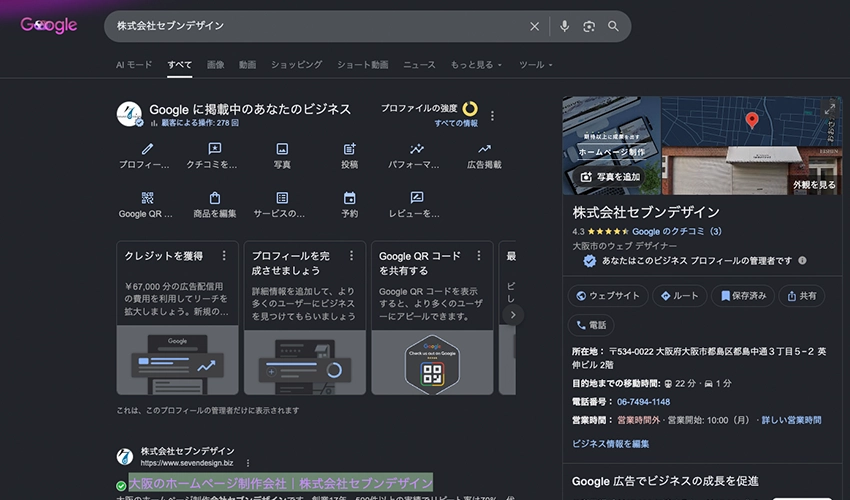The width and height of the screenshot is (850, 500).
Task: Click the profile strength yellow ring
Action: click(470, 108)
